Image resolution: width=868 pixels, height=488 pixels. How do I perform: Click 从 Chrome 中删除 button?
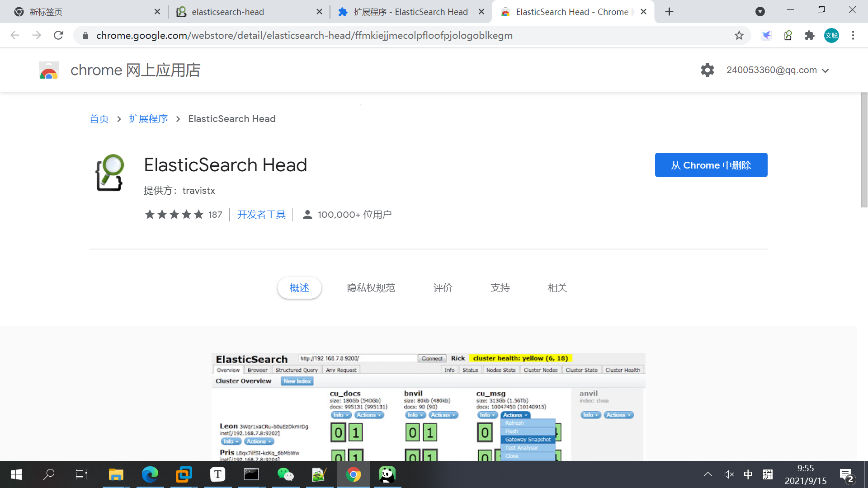click(711, 165)
